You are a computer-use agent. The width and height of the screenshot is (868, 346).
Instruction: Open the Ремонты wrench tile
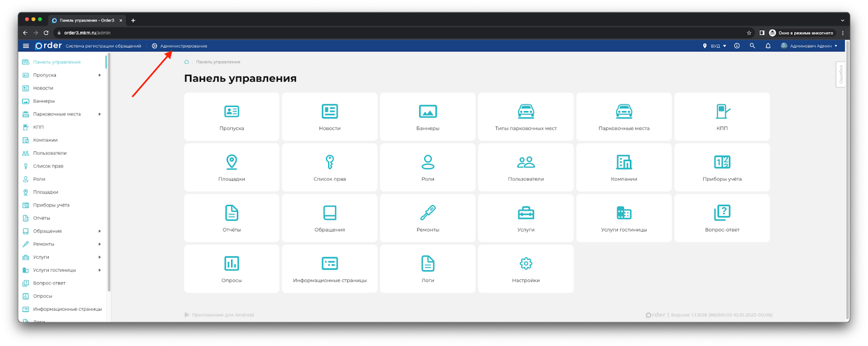427,218
